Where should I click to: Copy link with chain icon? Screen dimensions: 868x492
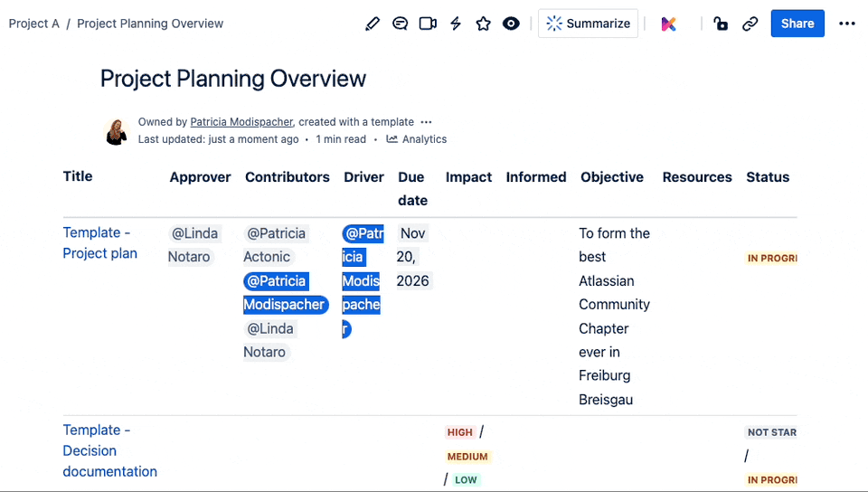point(750,24)
